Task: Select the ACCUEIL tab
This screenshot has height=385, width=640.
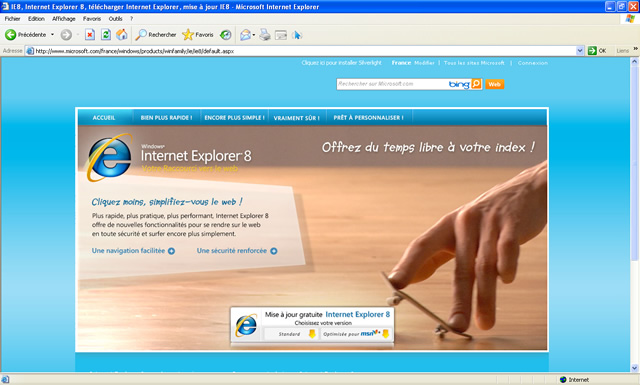Action: coord(104,118)
